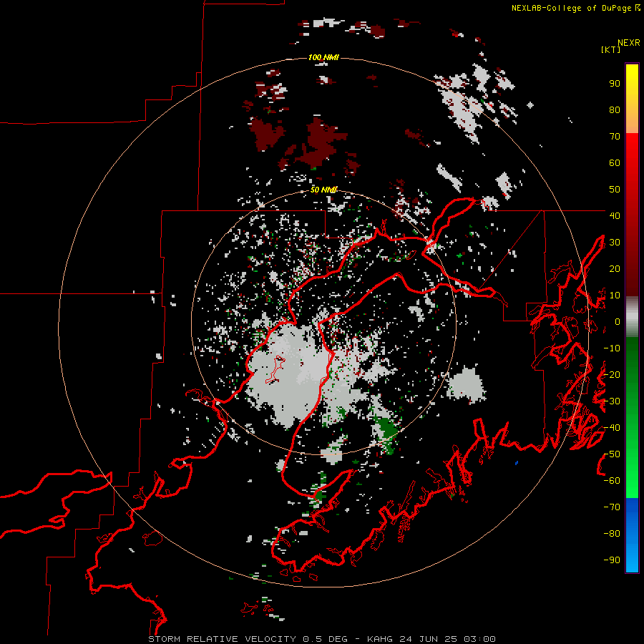Click the KAHG station identifier in caption
644x644 pixels.
[380, 639]
